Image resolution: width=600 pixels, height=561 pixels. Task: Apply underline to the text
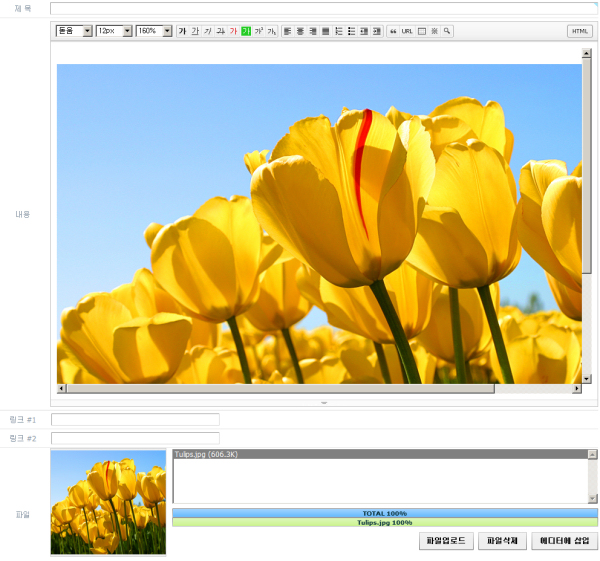click(195, 31)
